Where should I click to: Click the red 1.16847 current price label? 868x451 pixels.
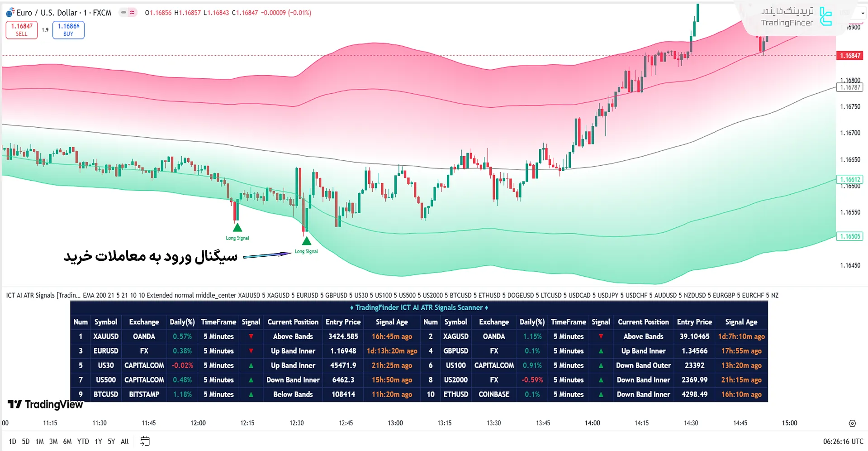pos(850,56)
